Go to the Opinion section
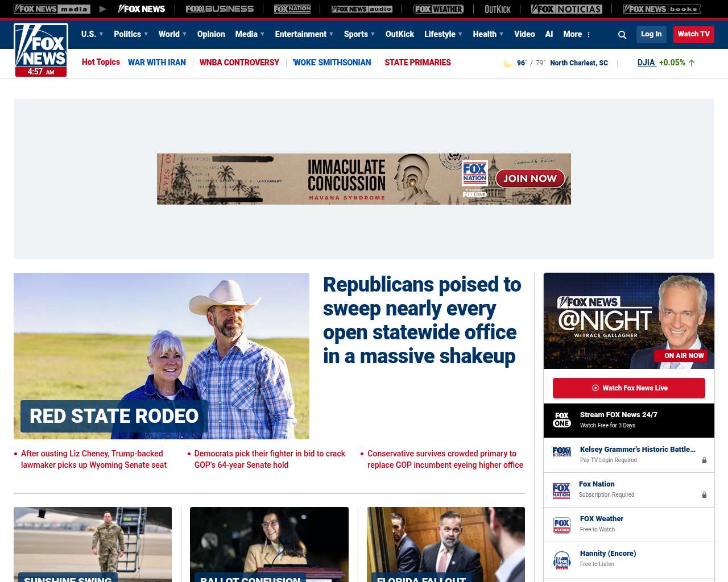728x582 pixels. coord(211,34)
